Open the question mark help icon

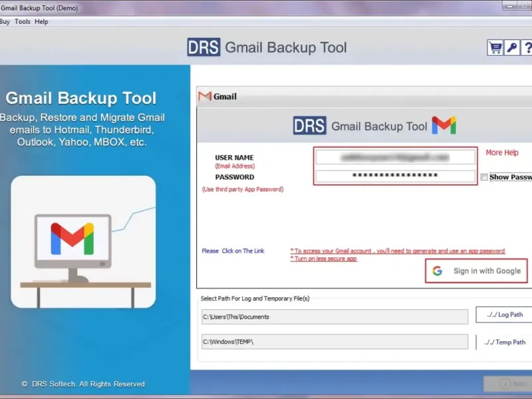point(527,48)
